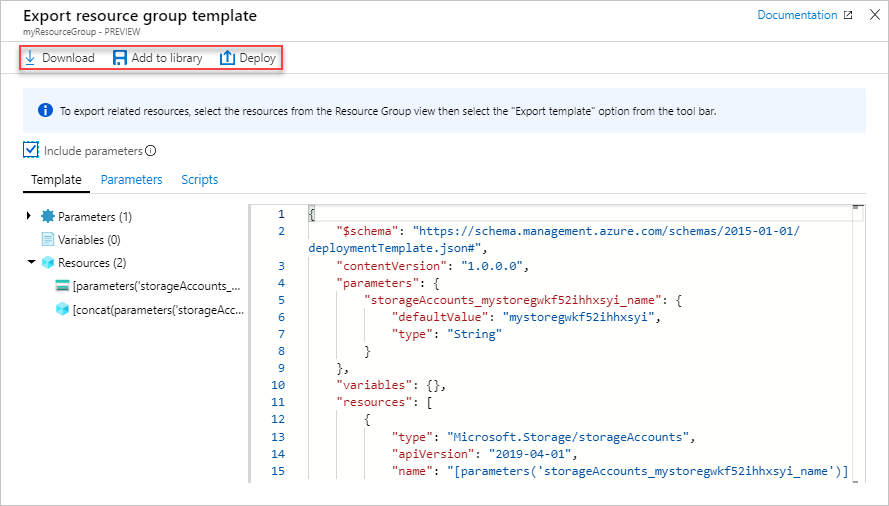Collapse the Resources (2) tree node
Viewport: 889px width, 506px height.
(29, 262)
